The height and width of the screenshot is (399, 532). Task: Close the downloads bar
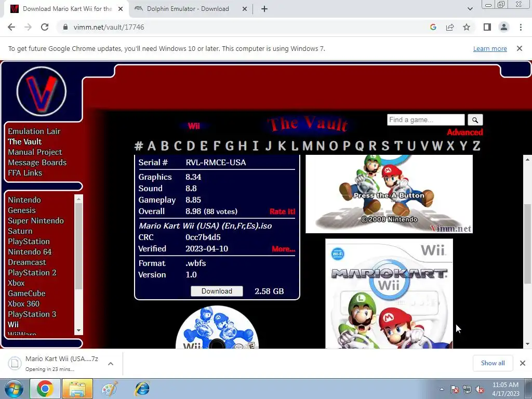(x=523, y=363)
